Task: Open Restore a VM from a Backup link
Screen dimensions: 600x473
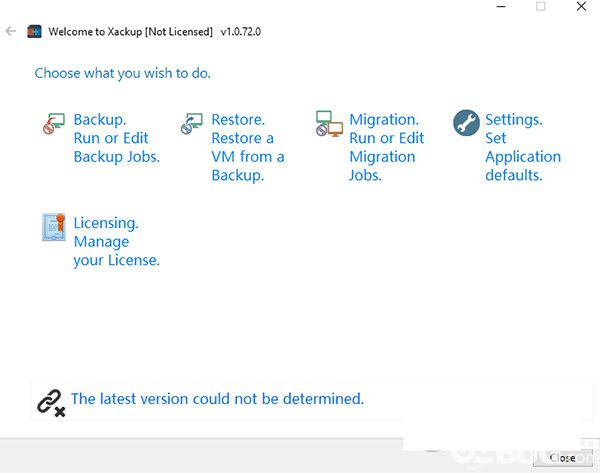Action: (x=248, y=147)
